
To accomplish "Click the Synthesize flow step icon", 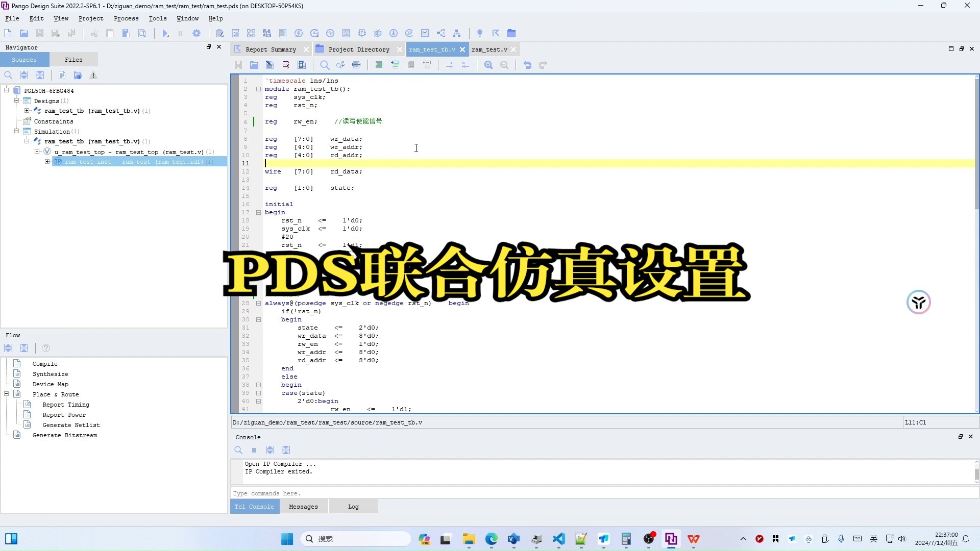I will pyautogui.click(x=17, y=373).
